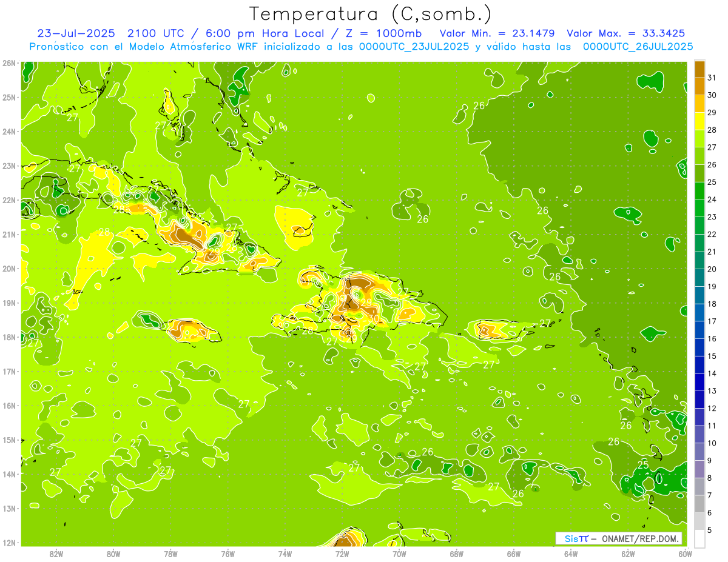Click the "76W" longitude axis label

227,554
